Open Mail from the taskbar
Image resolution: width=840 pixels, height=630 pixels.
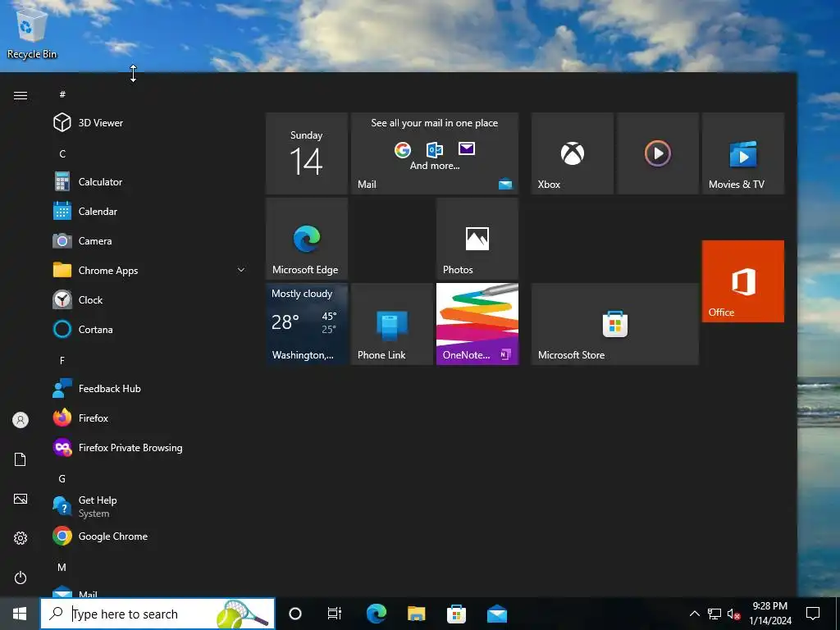[x=496, y=614]
